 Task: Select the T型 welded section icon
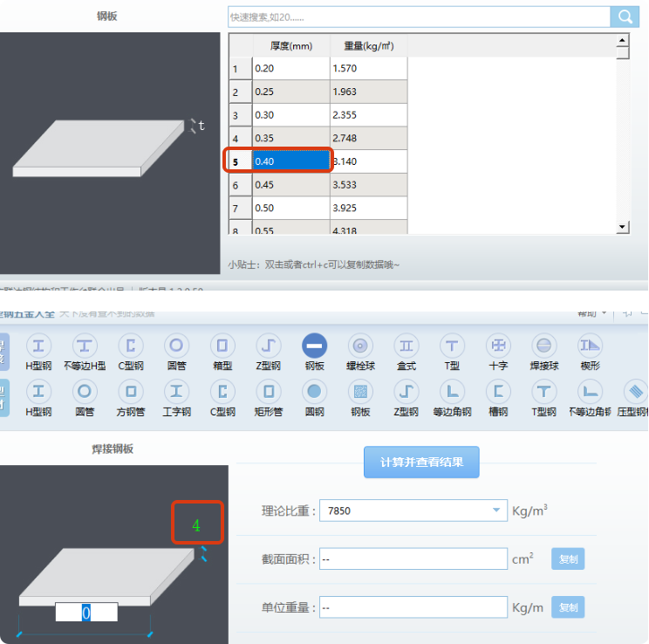coord(452,346)
